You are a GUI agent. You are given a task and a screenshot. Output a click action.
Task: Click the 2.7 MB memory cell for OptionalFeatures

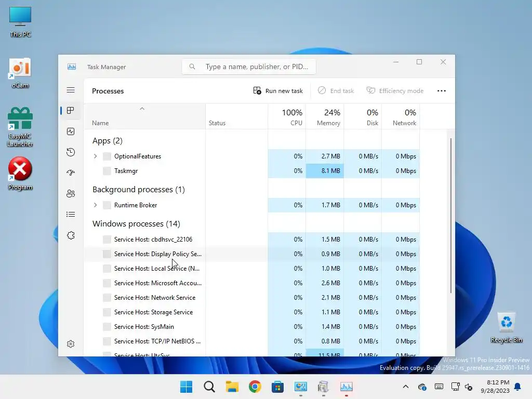[325, 156]
